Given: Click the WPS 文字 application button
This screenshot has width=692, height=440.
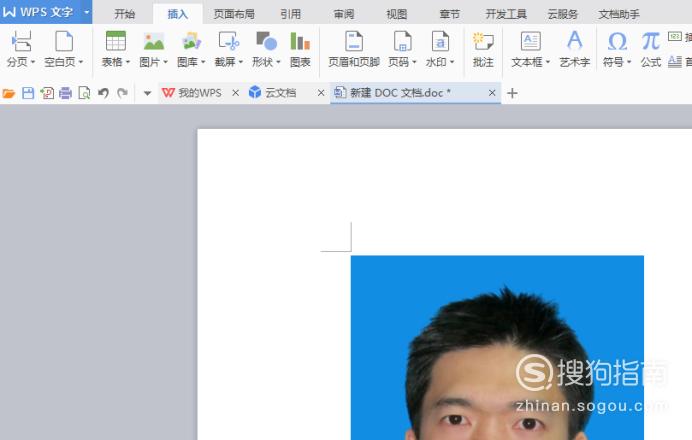Looking at the screenshot, I should click(x=41, y=12).
